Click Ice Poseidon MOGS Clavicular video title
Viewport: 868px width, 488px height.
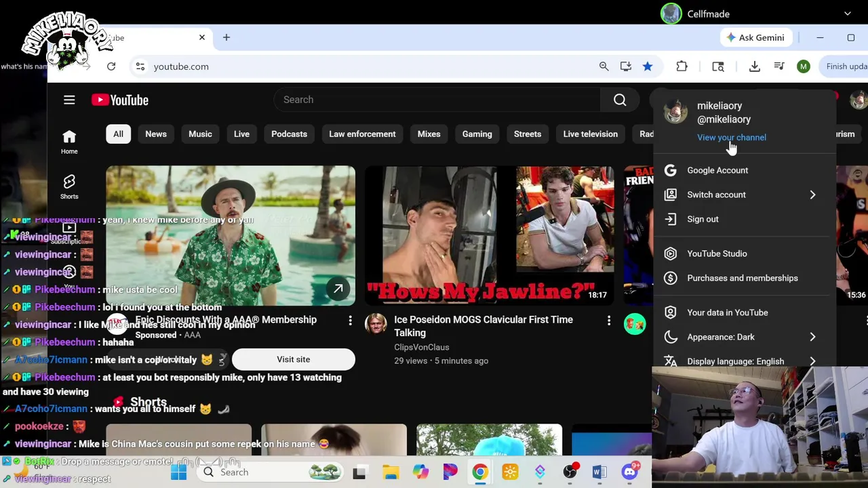pyautogui.click(x=484, y=327)
